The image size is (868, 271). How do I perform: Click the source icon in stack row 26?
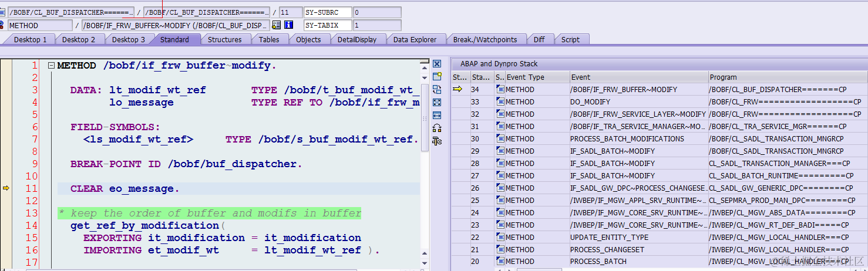[500, 188]
